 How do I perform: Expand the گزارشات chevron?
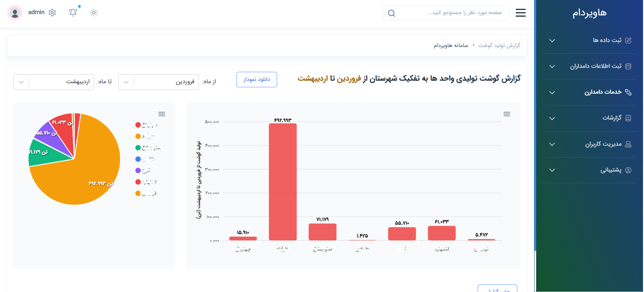[552, 118]
